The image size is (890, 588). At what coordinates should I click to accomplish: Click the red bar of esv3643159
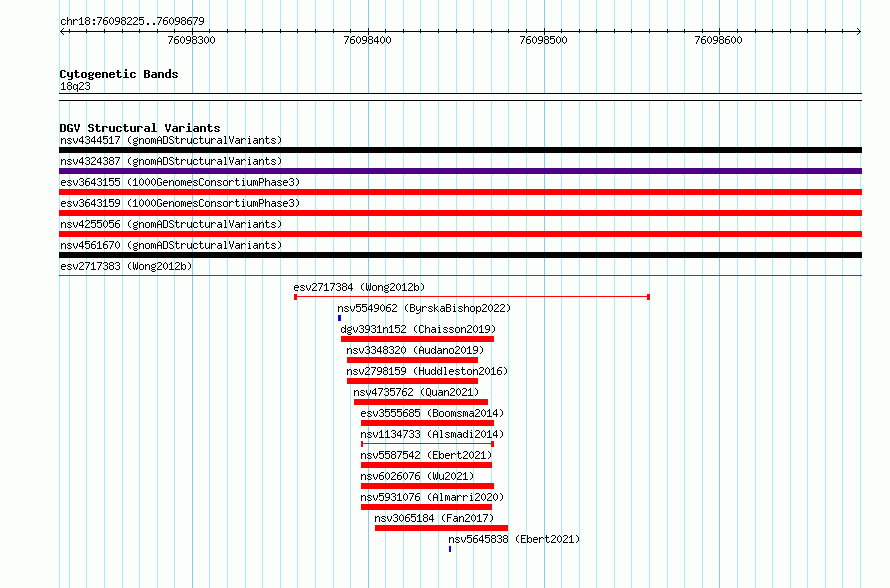(460, 213)
